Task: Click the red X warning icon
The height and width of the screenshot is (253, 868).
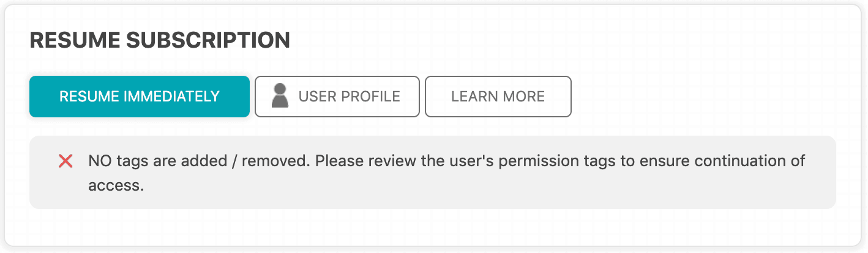Action: [x=65, y=161]
